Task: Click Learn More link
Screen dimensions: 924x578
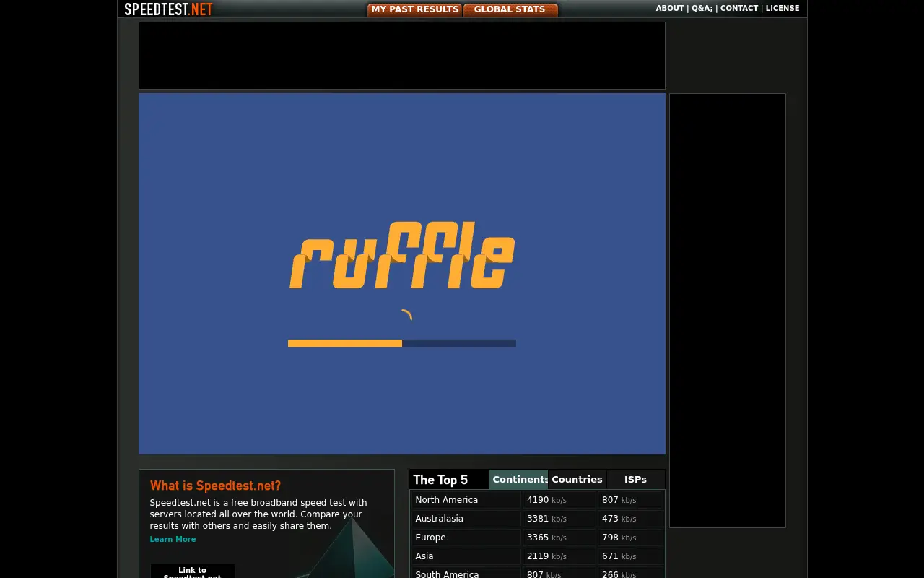Action: (173, 539)
